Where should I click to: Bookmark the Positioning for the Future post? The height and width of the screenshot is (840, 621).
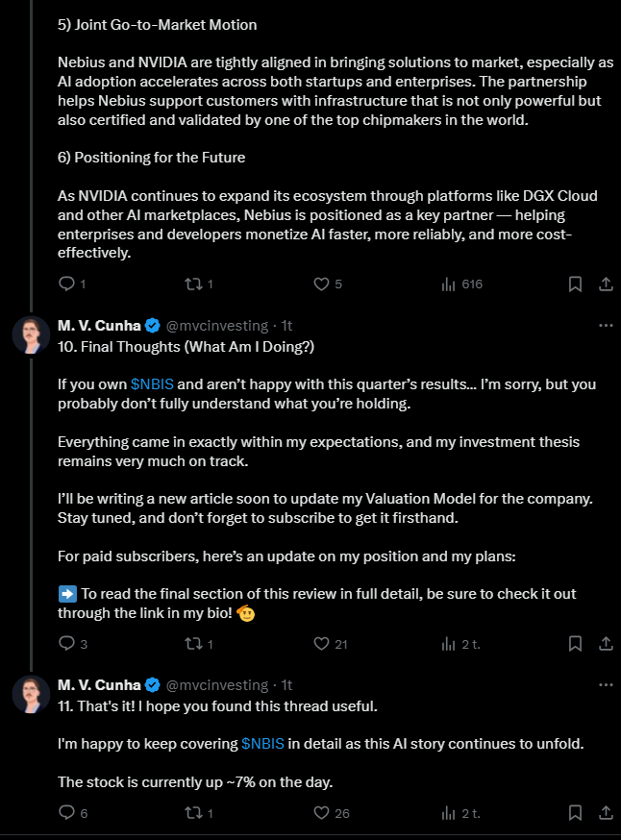click(574, 284)
